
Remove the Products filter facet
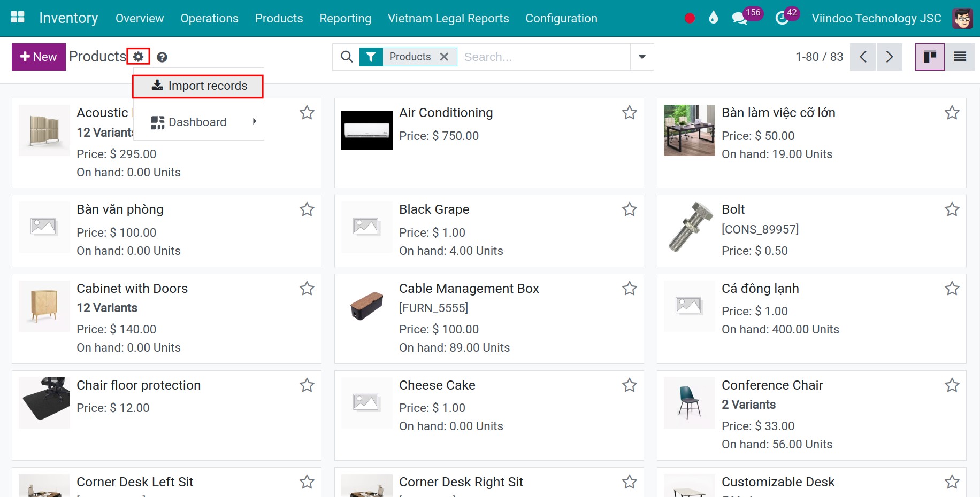coord(444,57)
